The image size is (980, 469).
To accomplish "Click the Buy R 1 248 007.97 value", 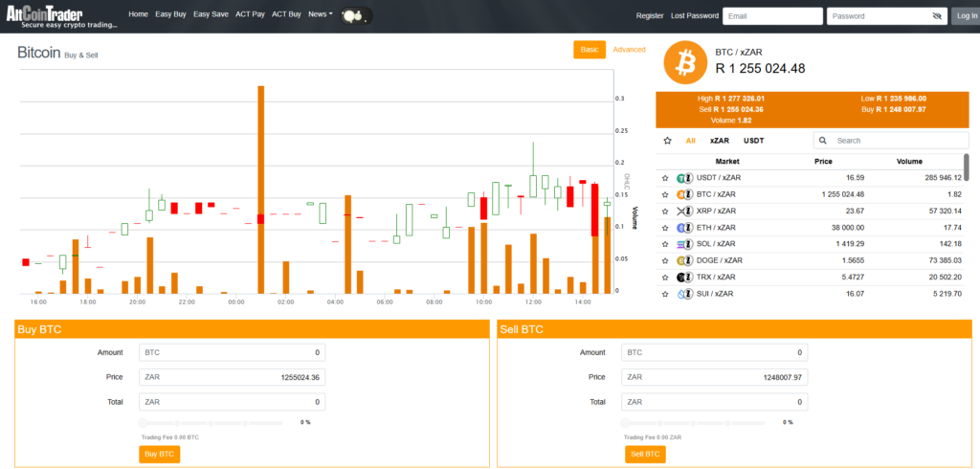I will [893, 109].
